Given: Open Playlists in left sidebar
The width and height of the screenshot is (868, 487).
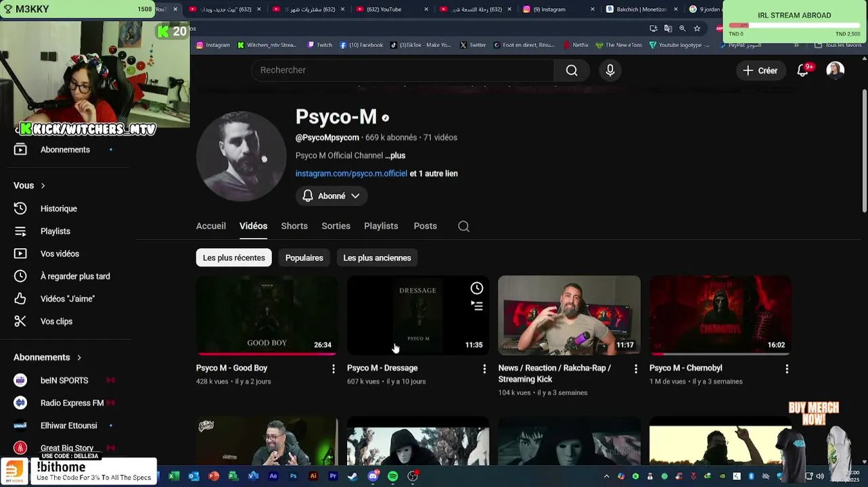Looking at the screenshot, I should [55, 231].
